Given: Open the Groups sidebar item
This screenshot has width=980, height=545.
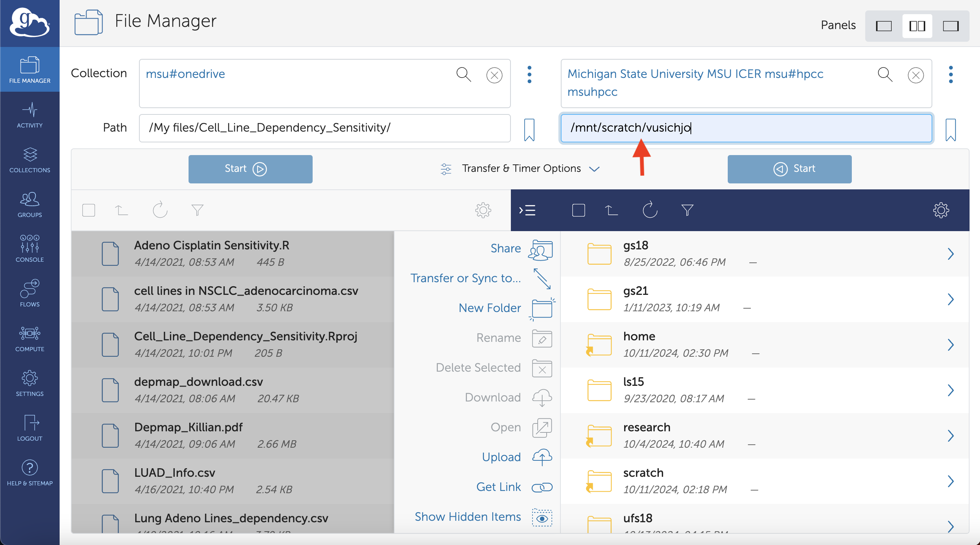Looking at the screenshot, I should tap(30, 204).
